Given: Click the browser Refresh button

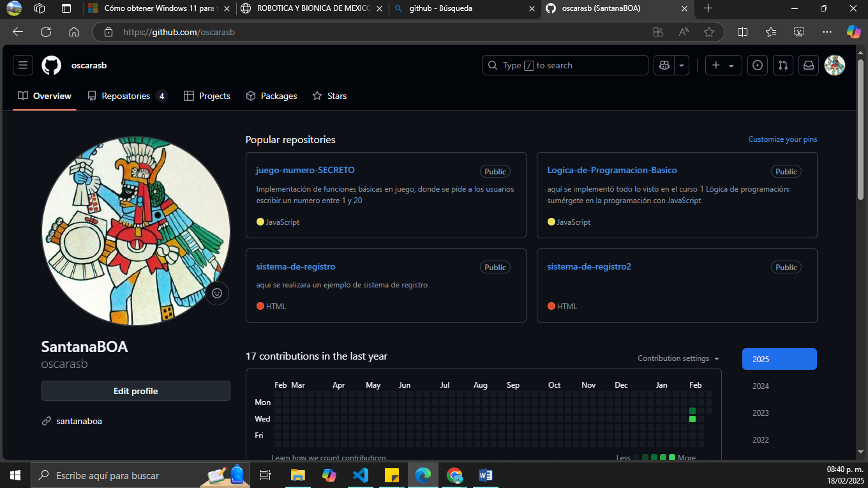Looking at the screenshot, I should coord(46,31).
